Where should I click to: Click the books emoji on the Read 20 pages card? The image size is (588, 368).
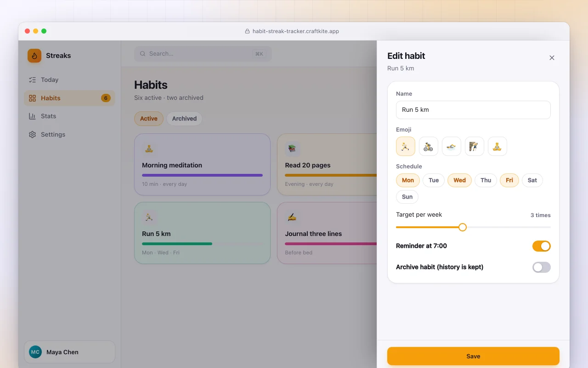(292, 149)
